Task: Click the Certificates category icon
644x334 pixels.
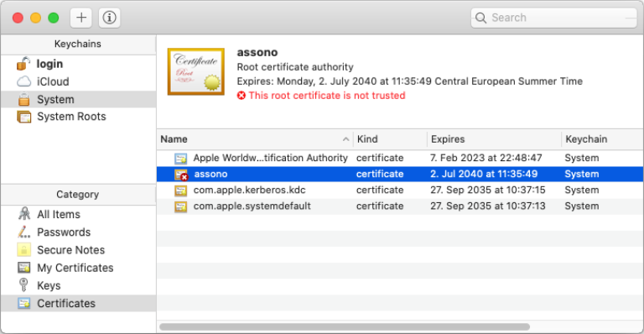Action: (x=23, y=303)
